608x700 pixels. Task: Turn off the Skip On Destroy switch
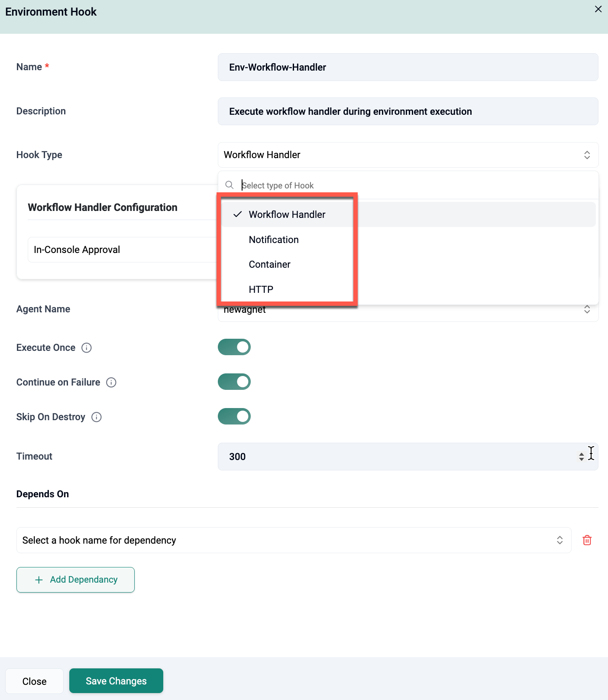(234, 416)
